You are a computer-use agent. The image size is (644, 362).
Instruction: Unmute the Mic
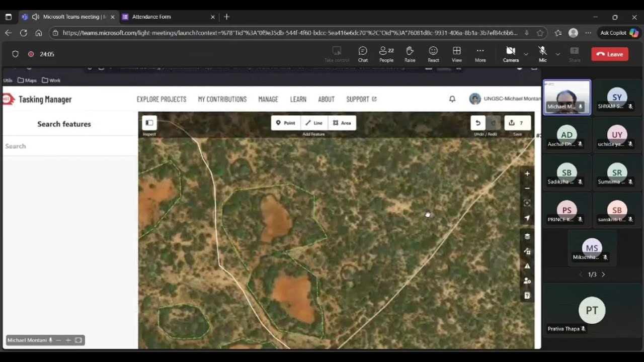542,54
